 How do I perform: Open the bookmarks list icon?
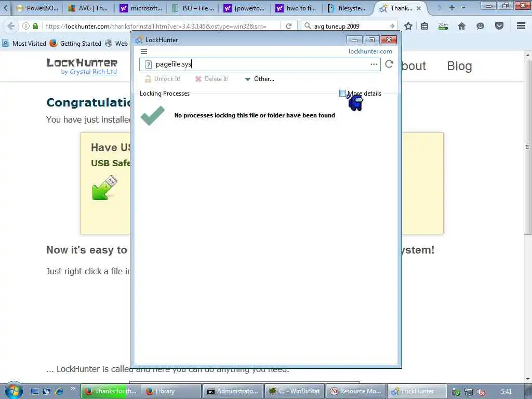pyautogui.click(x=424, y=26)
